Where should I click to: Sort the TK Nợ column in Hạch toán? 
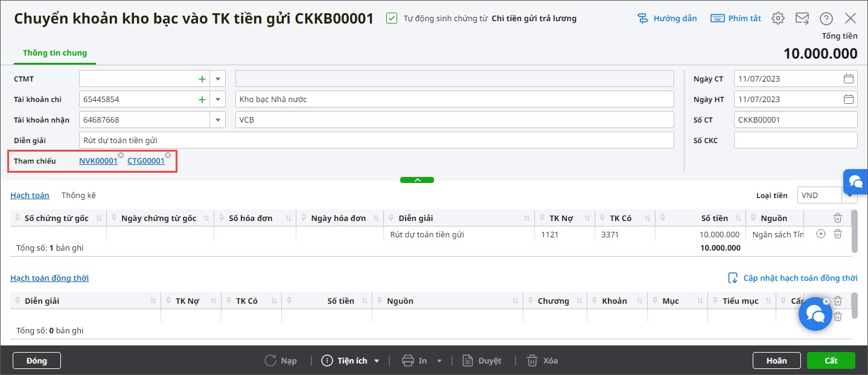pyautogui.click(x=586, y=218)
